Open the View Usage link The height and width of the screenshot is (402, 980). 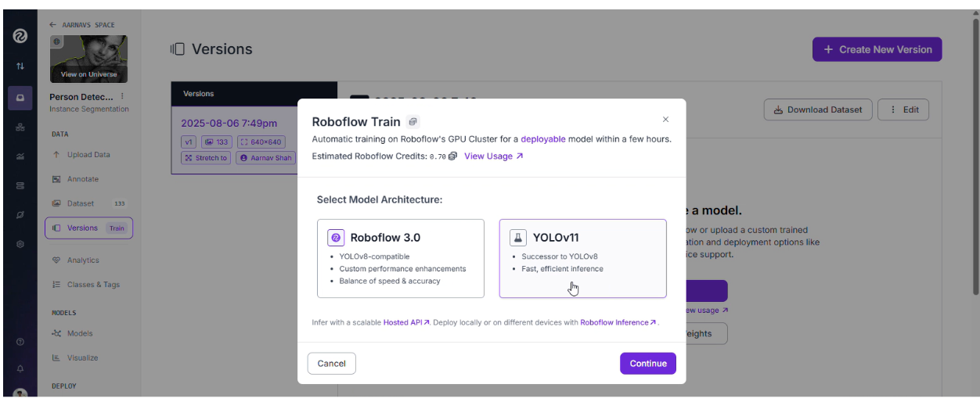click(493, 156)
